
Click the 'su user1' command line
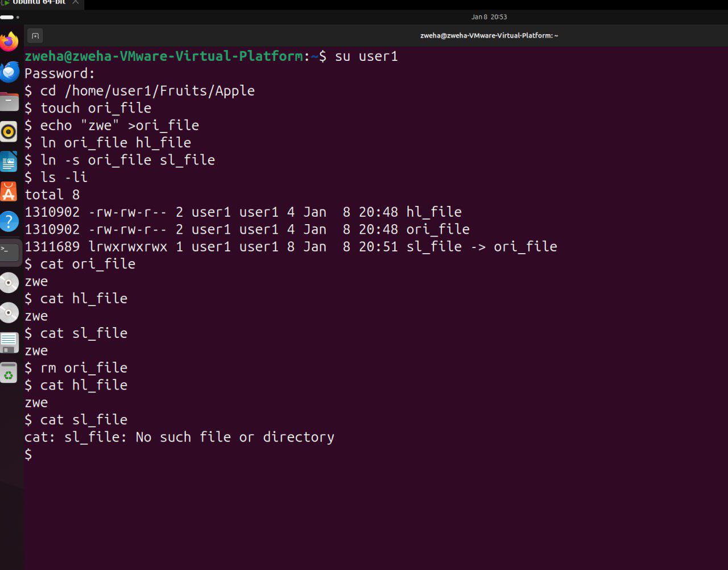pos(366,56)
